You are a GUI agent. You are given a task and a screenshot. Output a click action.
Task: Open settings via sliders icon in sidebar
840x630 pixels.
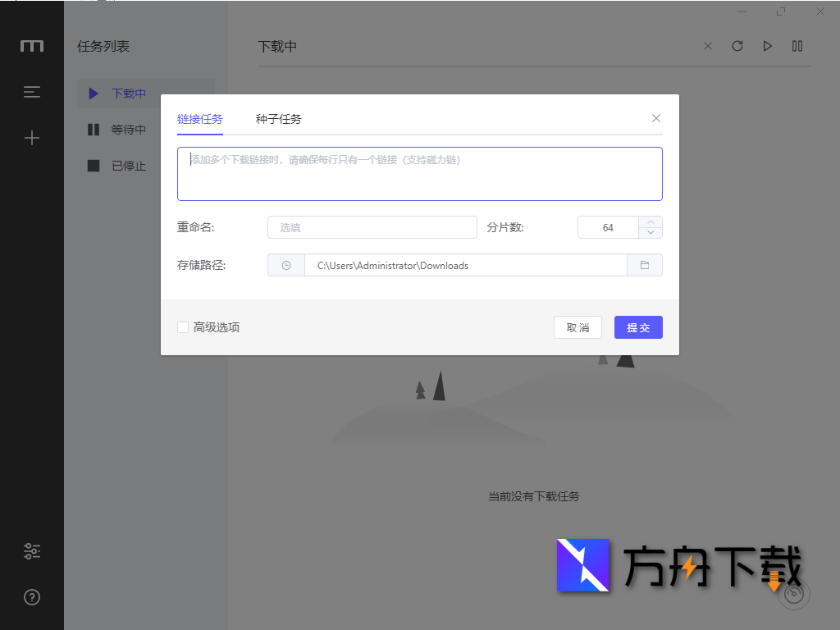point(31,551)
